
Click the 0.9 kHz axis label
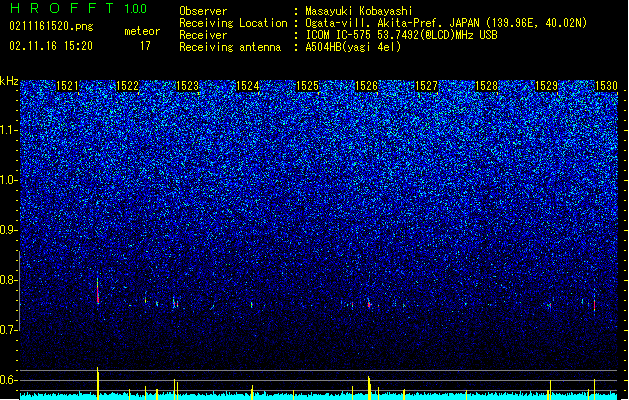coord(9,230)
